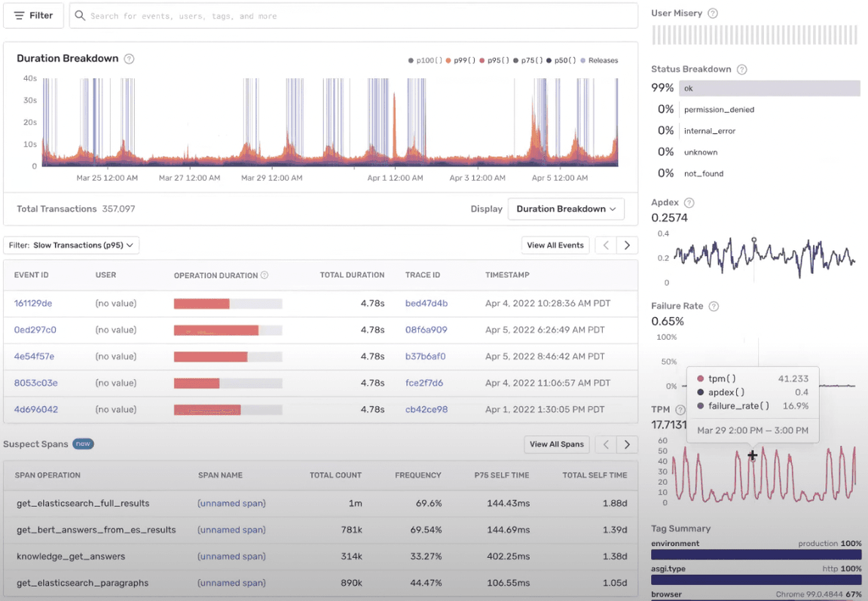Click the help icon beside Duration Breakdown title
Image resolution: width=868 pixels, height=601 pixels.
pyautogui.click(x=129, y=59)
